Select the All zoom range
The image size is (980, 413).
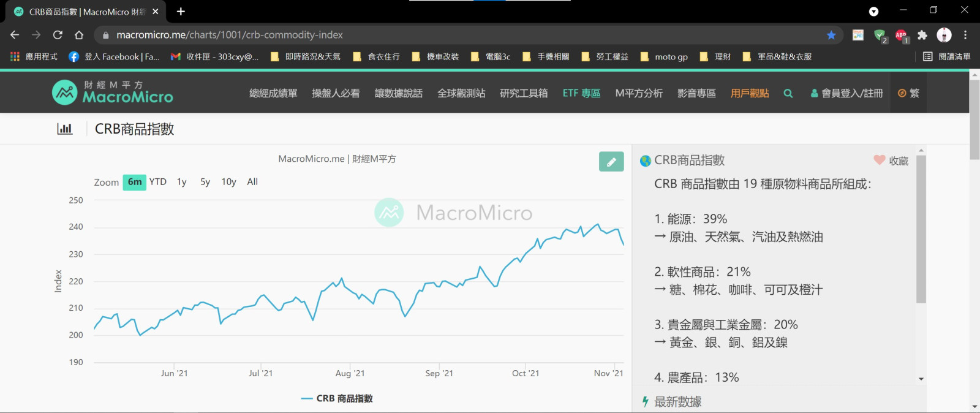[x=252, y=182]
